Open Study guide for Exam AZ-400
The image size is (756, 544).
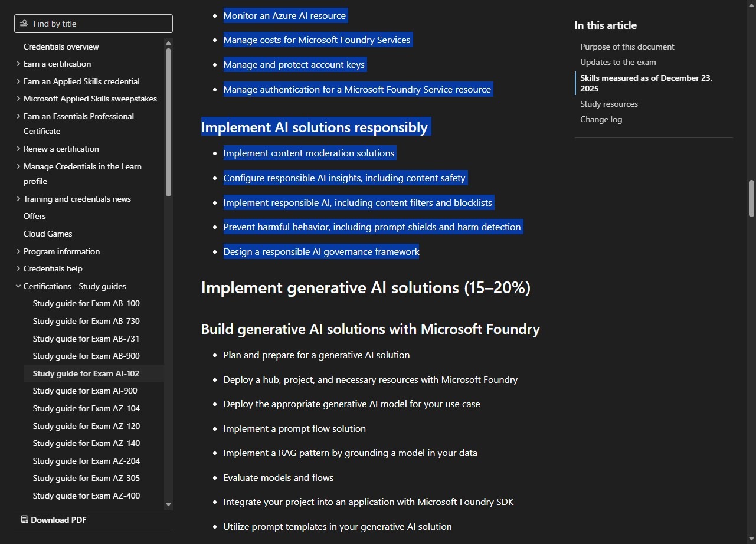(86, 496)
